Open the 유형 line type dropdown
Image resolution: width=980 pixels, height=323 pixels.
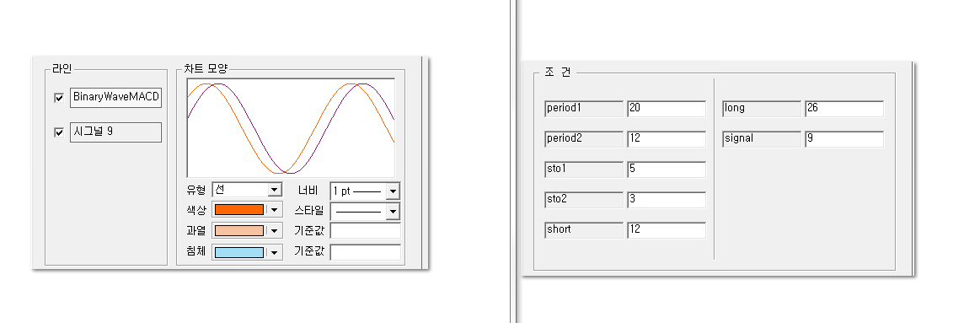coord(275,190)
